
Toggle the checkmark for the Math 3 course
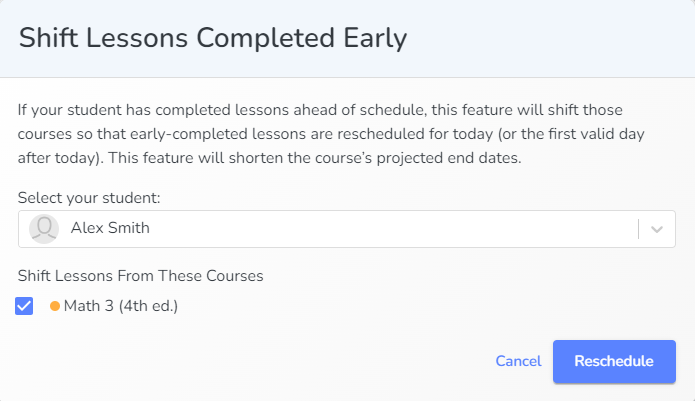click(x=24, y=306)
